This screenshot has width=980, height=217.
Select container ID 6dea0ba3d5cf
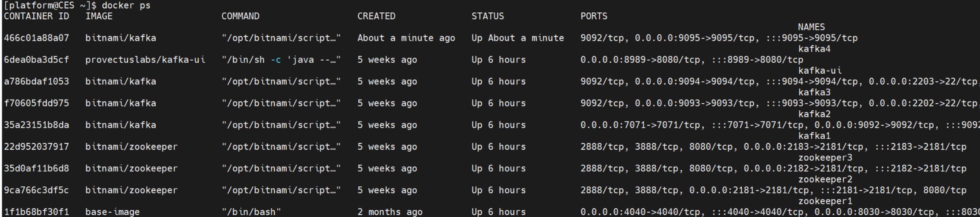(x=36, y=60)
